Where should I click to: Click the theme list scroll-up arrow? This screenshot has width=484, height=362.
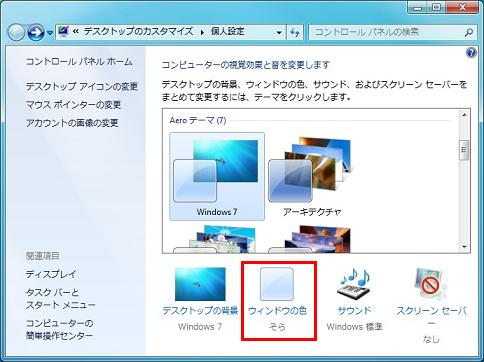[464, 115]
